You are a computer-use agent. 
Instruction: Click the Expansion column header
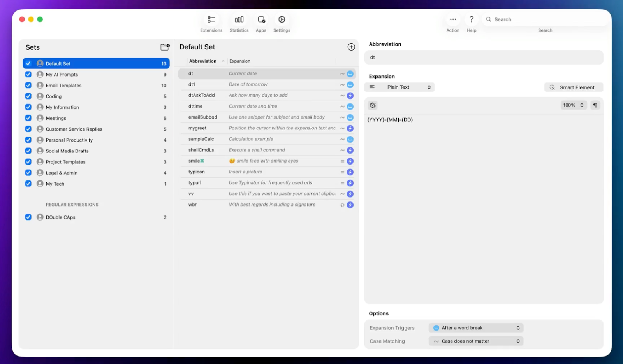pos(281,61)
